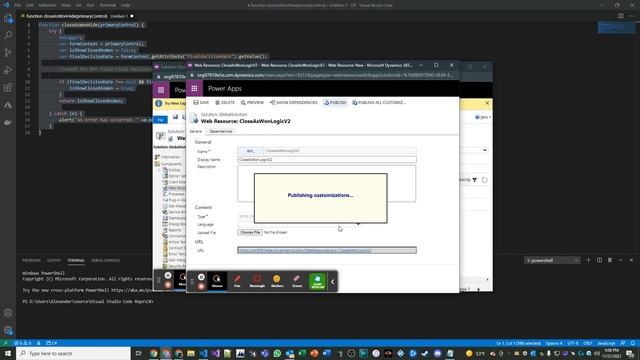Select the Rectangle annotation tool
Image resolution: width=640 pixels, height=360 pixels.
[x=257, y=280]
